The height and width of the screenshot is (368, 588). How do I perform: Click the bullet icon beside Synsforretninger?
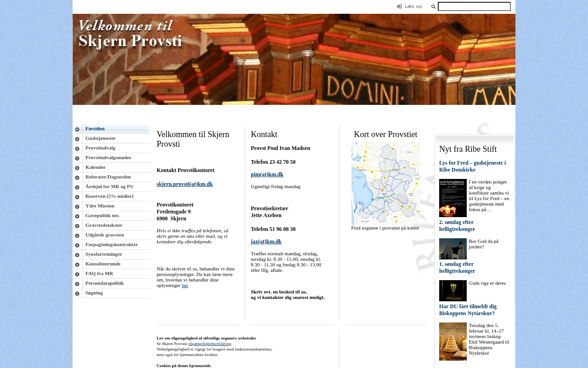77,255
